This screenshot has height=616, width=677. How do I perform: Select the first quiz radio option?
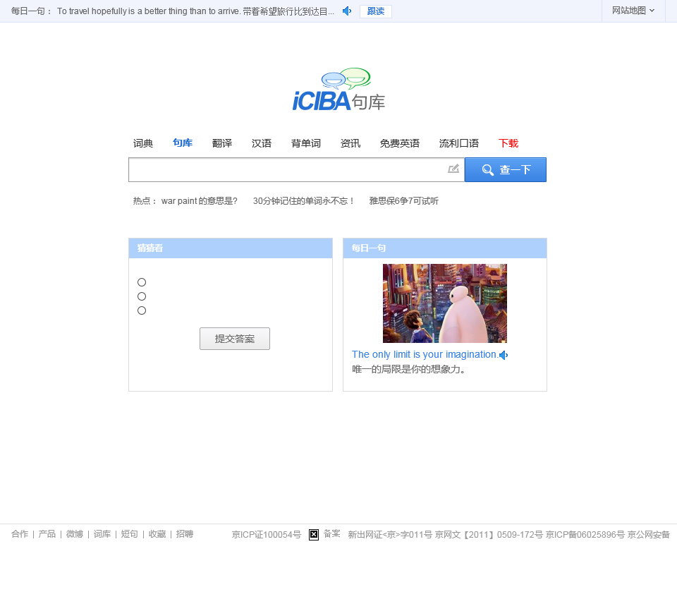[142, 282]
